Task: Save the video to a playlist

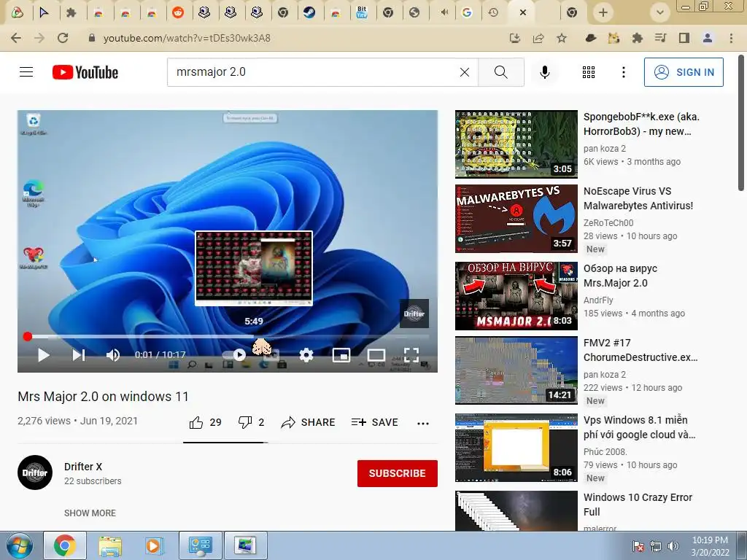Action: point(374,422)
